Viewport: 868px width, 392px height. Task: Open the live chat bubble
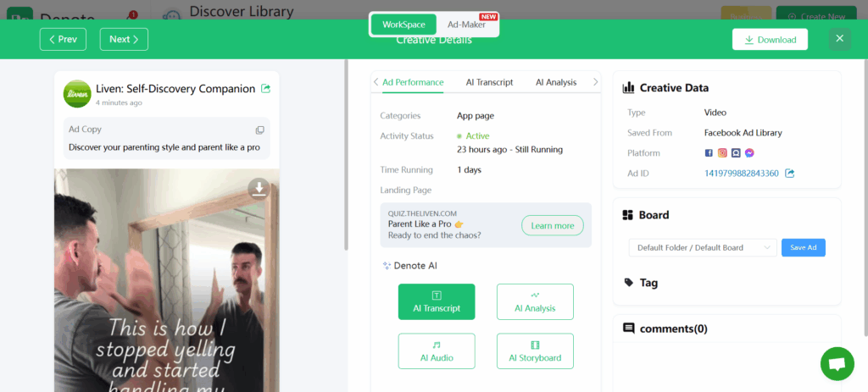[x=837, y=363]
